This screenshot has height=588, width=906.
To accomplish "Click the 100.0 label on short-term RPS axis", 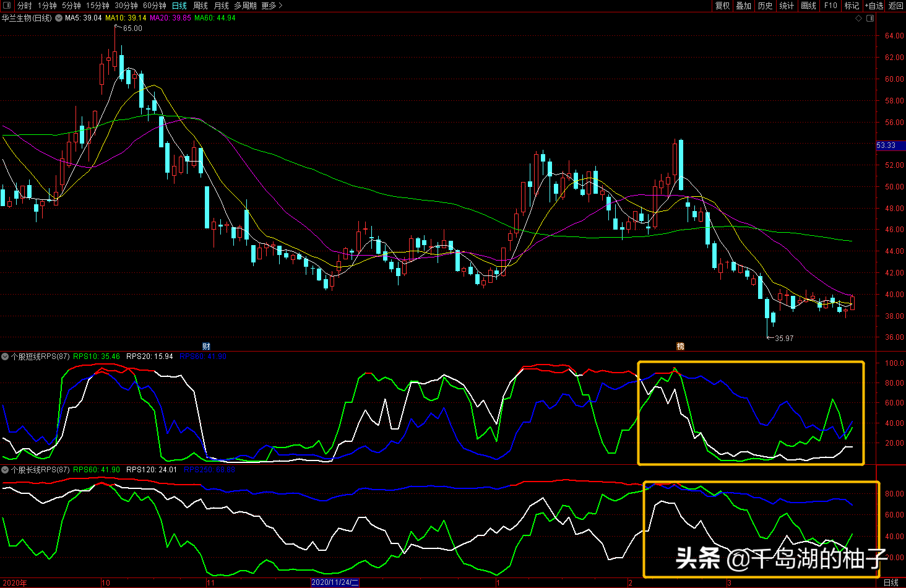I will point(894,363).
